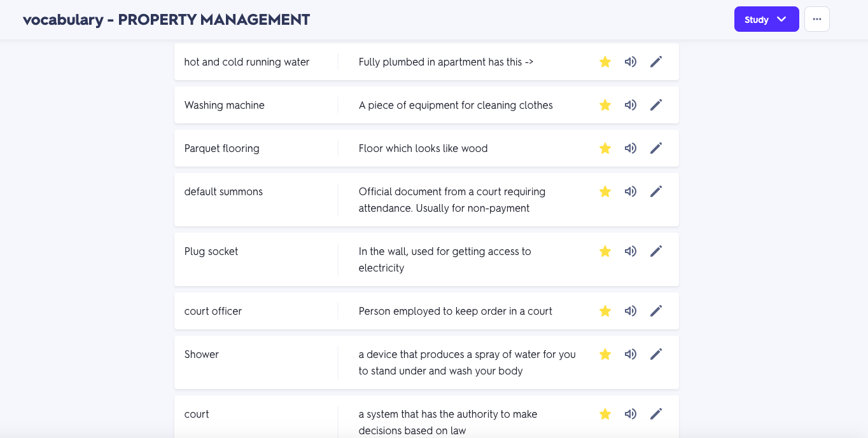The height and width of the screenshot is (438, 868).
Task: Edit the 'Washing machine' card
Action: 656,105
